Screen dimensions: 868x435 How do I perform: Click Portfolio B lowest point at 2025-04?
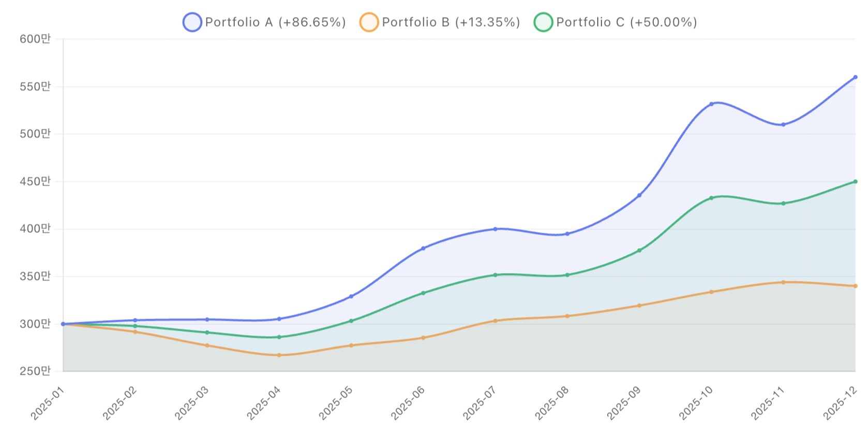click(x=279, y=355)
